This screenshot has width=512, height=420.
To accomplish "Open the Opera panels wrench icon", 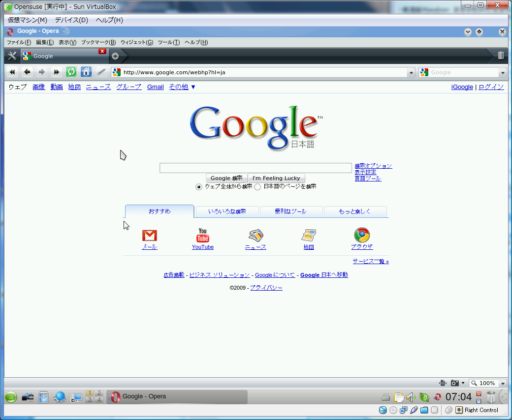I will click(12, 56).
